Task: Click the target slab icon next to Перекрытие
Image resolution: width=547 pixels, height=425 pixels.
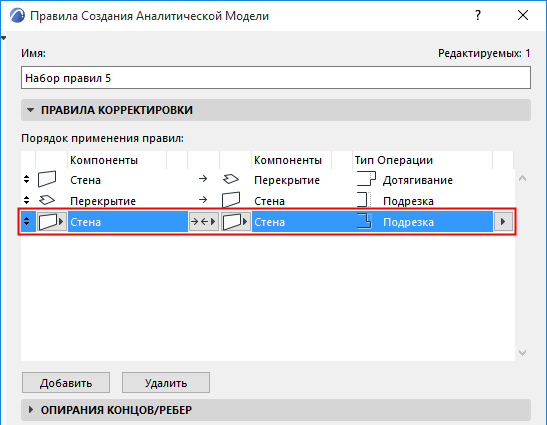Action: point(231,179)
